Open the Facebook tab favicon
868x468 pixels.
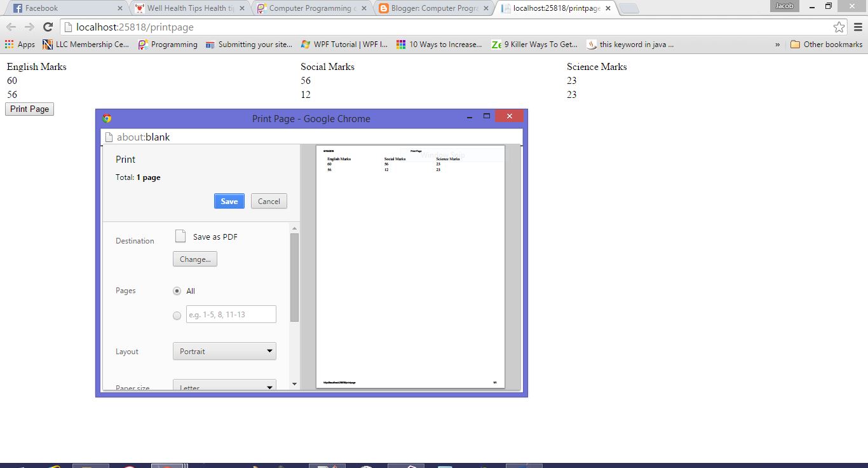tap(17, 9)
